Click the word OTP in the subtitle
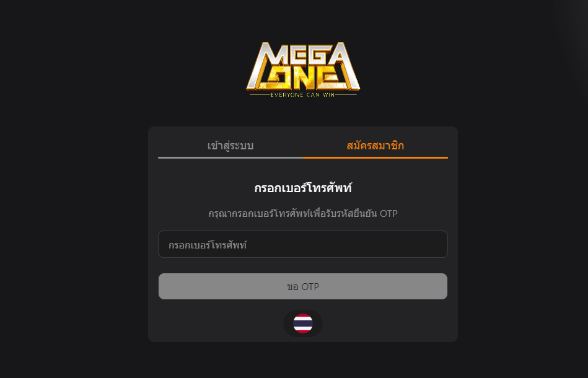The image size is (588, 378). coord(388,213)
